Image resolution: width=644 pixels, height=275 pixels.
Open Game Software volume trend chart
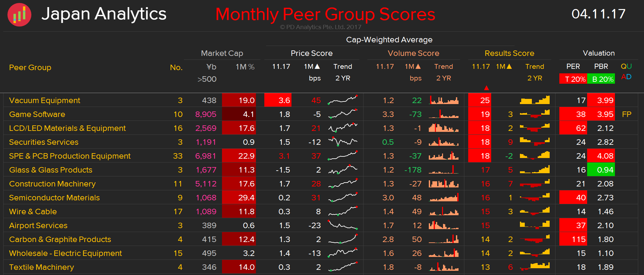click(444, 114)
